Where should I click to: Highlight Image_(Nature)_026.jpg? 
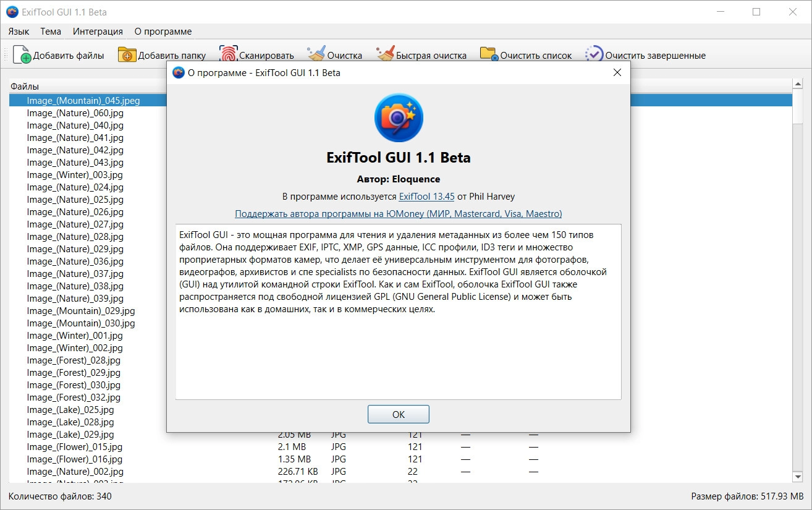pyautogui.click(x=75, y=212)
